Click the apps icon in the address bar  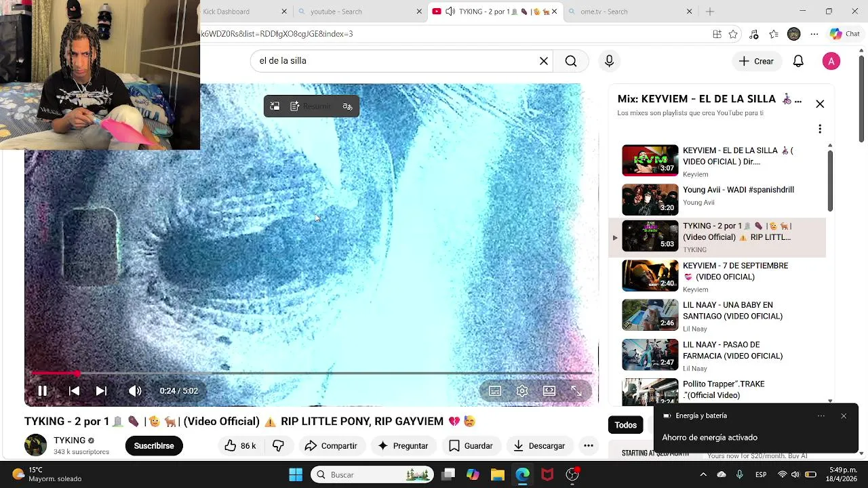717,34
